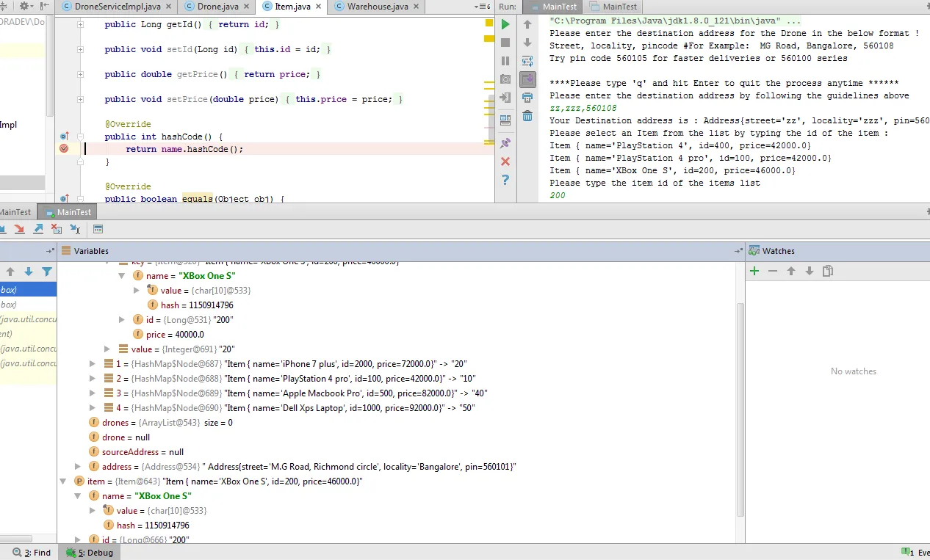930x560 pixels.
Task: Expand HashMap node 1 iPhone 7 plus
Action: tap(93, 364)
